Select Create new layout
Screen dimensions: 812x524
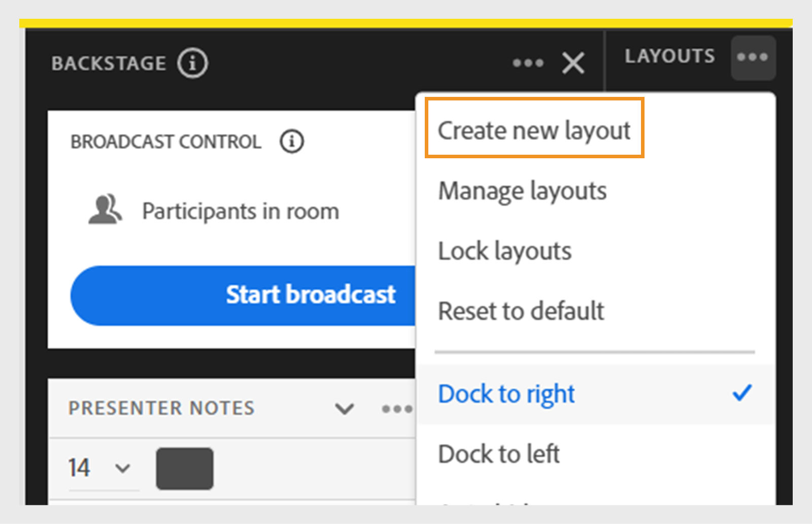coord(534,130)
